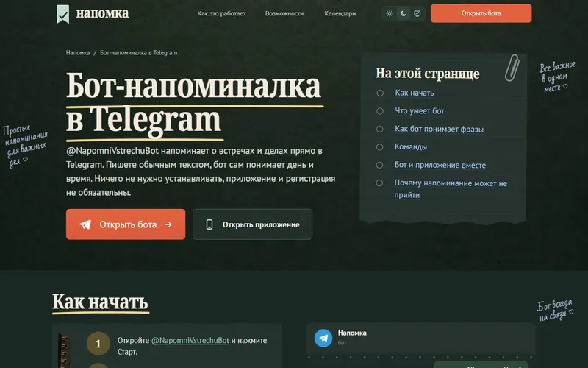Image resolution: width=588 pixels, height=368 pixels.
Task: Click hero 'Открыть бота' button with arrow
Action: coord(126,224)
